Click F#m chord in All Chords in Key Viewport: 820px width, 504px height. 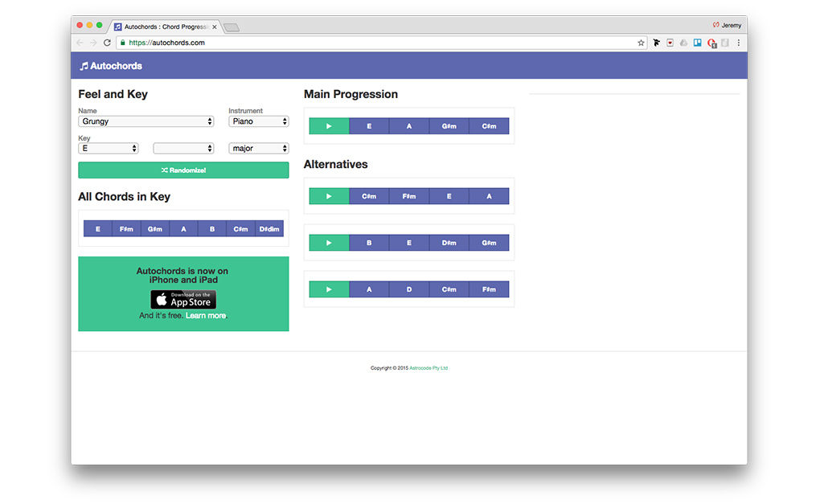point(126,229)
